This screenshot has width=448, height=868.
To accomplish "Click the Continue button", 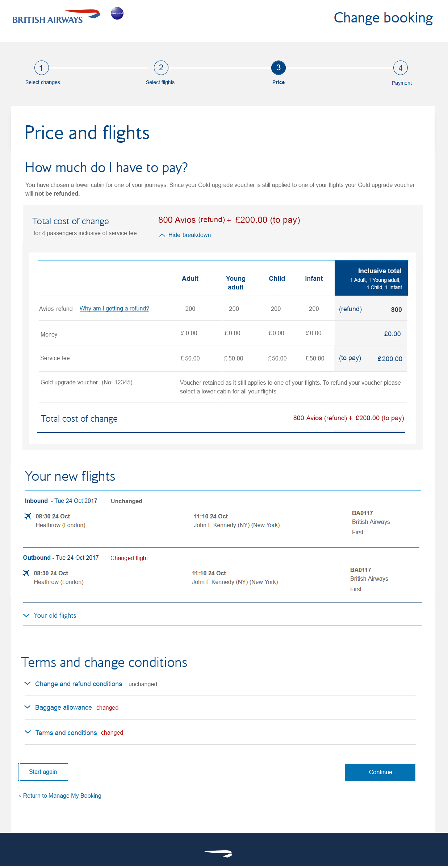I will pos(380,772).
